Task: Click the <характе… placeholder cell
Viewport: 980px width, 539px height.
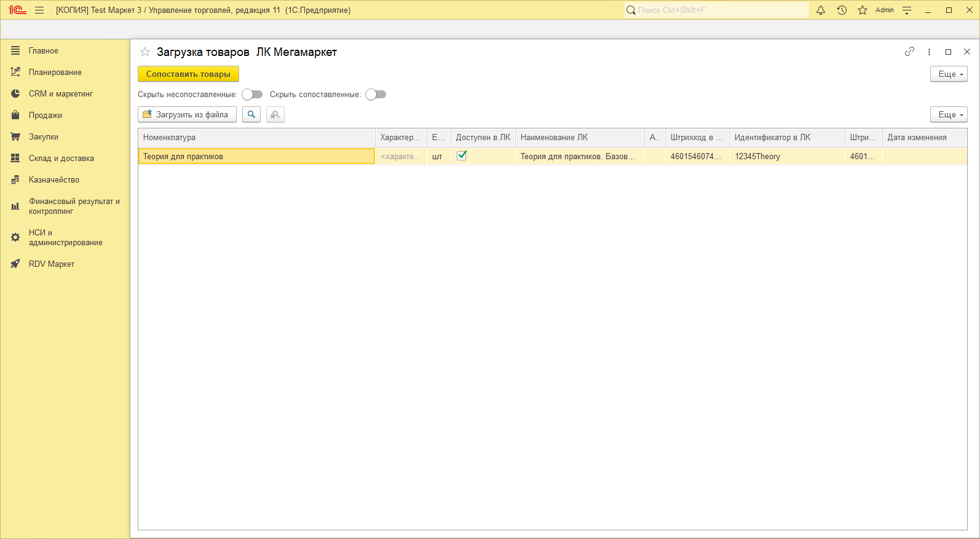Action: (x=401, y=156)
